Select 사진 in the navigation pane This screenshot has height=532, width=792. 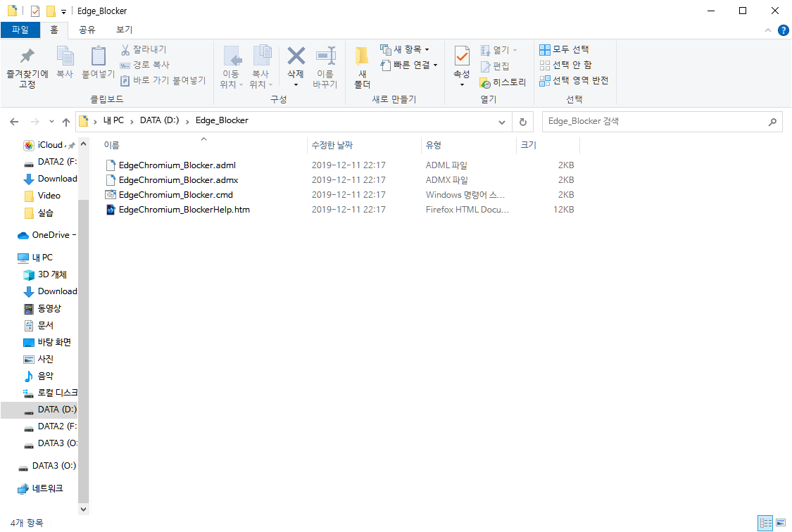coord(46,359)
